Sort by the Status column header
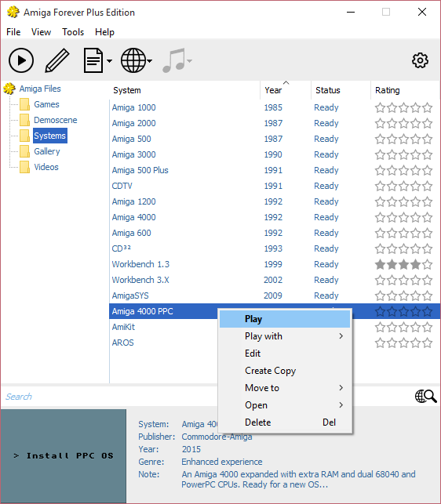This screenshot has width=441, height=504. [341, 90]
